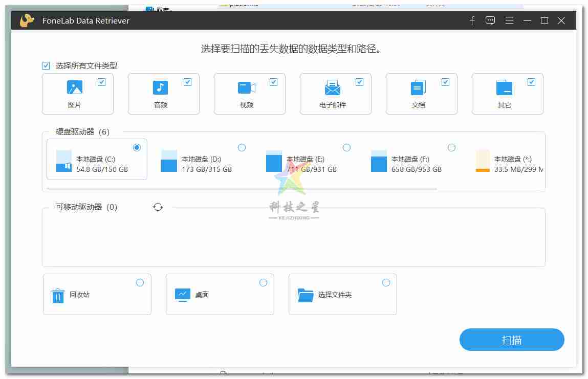Open the hamburger menu in title bar
Image resolution: width=588 pixels, height=379 pixels.
coord(509,21)
